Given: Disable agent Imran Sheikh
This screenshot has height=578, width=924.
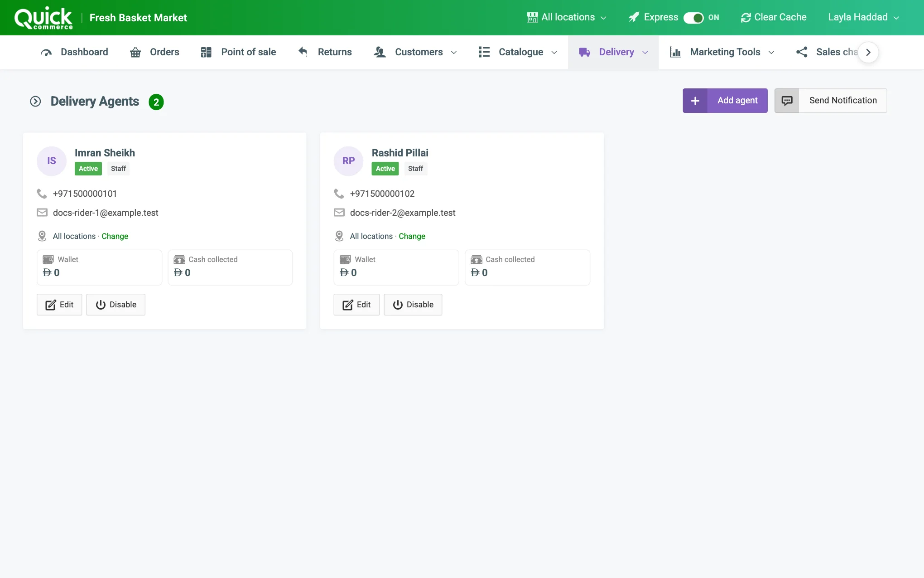Looking at the screenshot, I should (116, 305).
